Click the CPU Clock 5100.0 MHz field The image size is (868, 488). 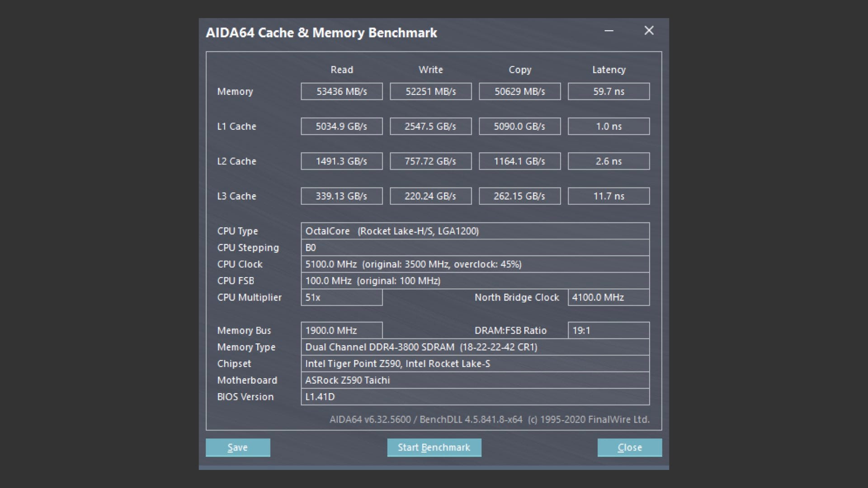coord(475,264)
